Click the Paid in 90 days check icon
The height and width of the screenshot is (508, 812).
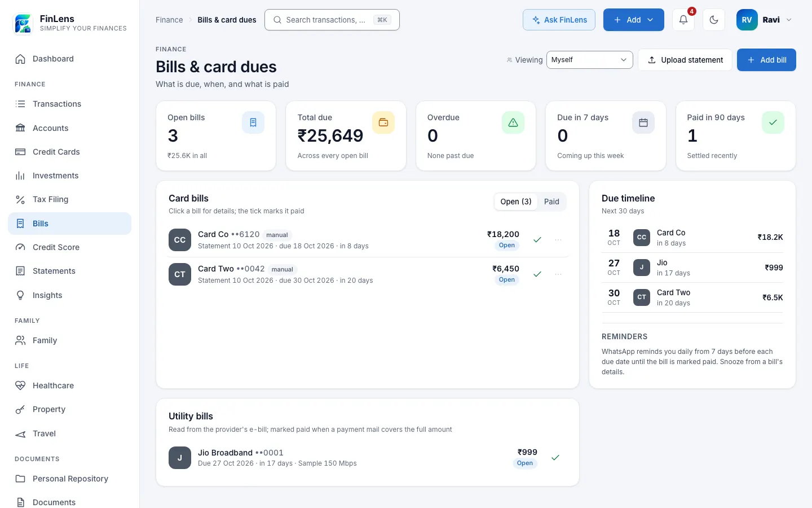point(773,122)
